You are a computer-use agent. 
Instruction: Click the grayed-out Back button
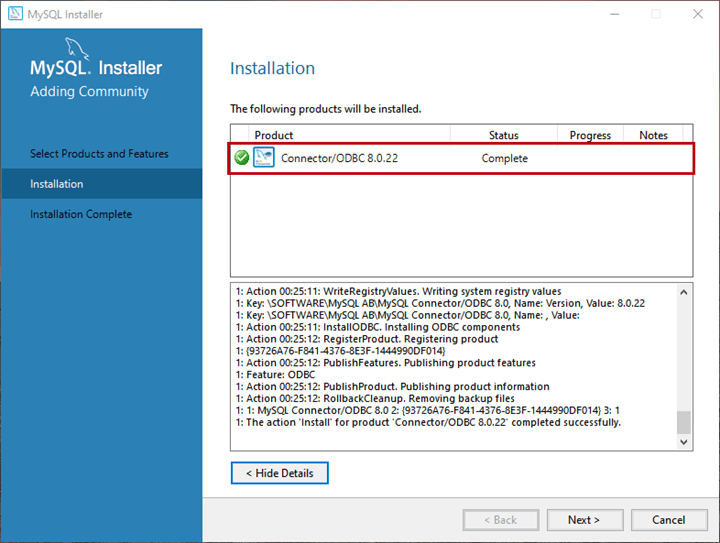501,520
